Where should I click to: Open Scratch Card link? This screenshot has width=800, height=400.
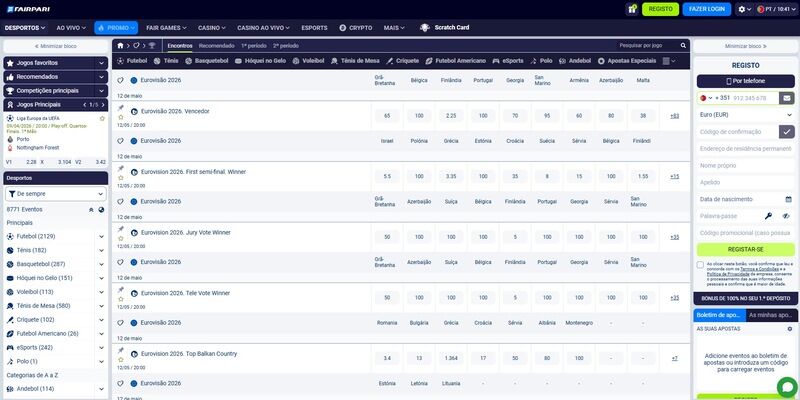(443, 28)
